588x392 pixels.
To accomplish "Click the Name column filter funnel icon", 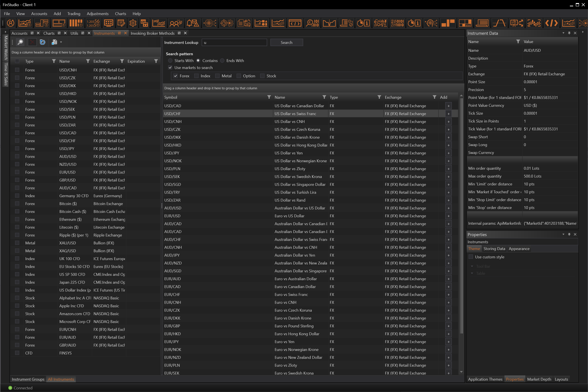I will (88, 61).
